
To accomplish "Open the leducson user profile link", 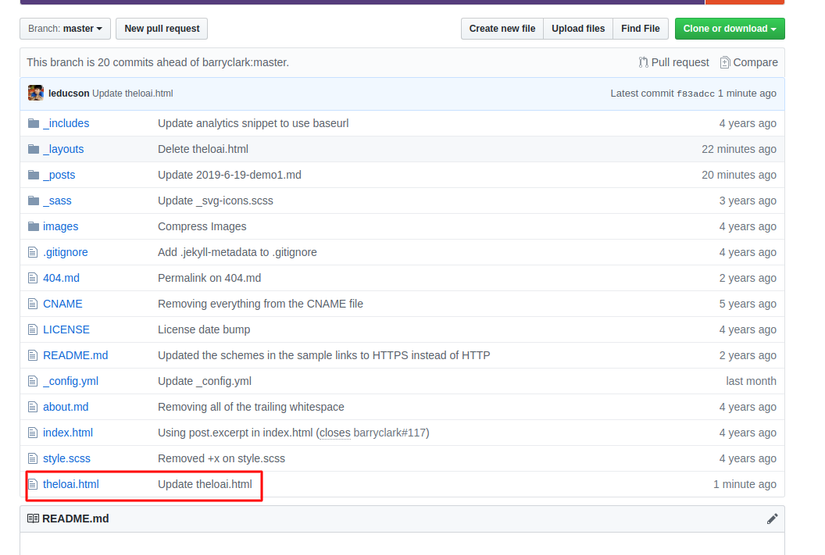I will pos(69,93).
